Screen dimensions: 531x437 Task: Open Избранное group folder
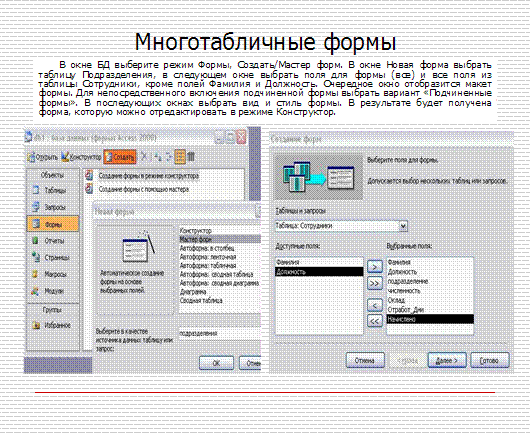52,325
